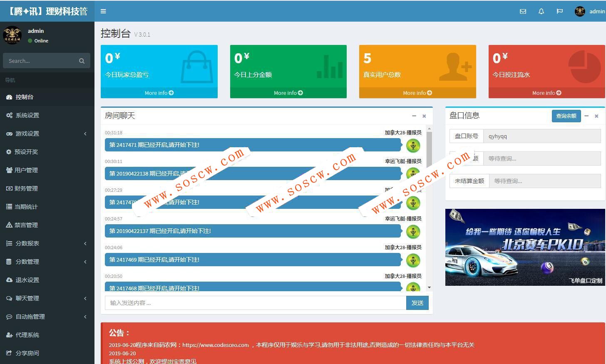This screenshot has width=606, height=364.
Task: Click the chat message input box
Action: tap(256, 303)
